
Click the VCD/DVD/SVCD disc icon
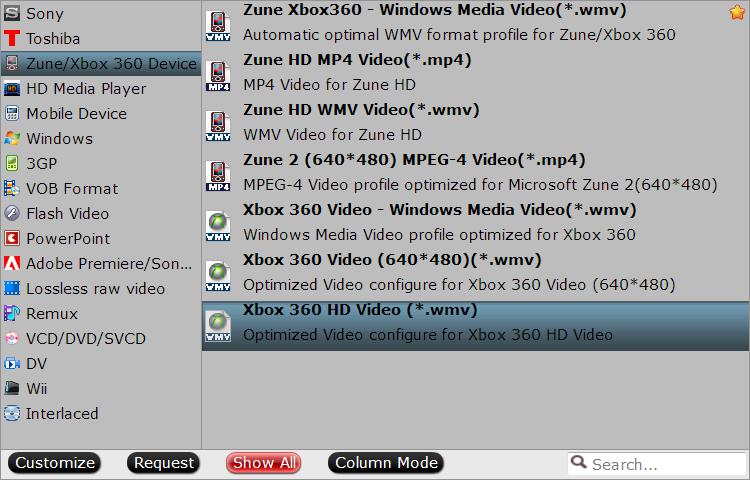tap(12, 338)
